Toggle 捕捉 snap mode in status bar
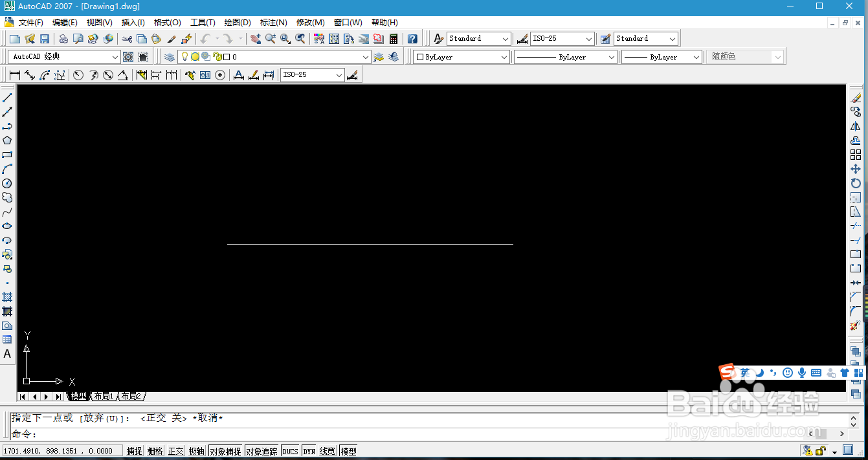Screen dimensions: 868x460 pyautogui.click(x=135, y=451)
